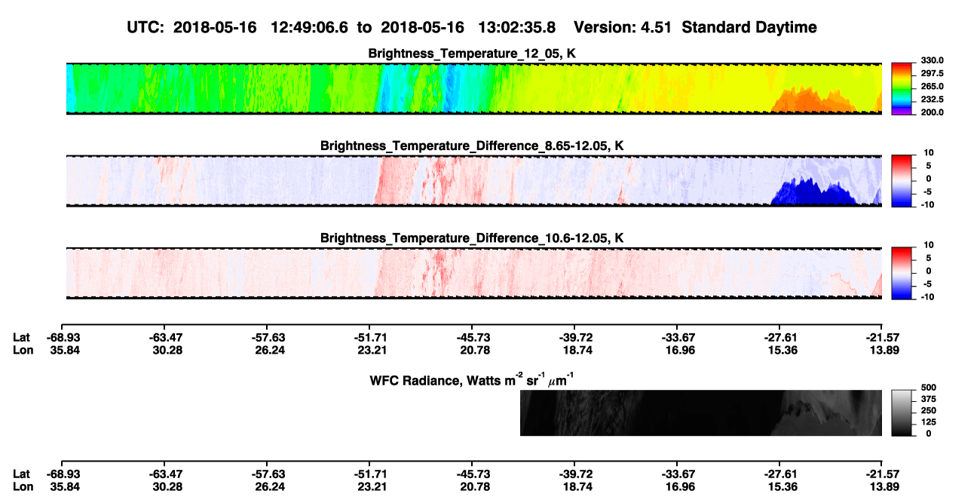
Task: Click 'Version: 4.51' in the header
Action: pos(623,27)
